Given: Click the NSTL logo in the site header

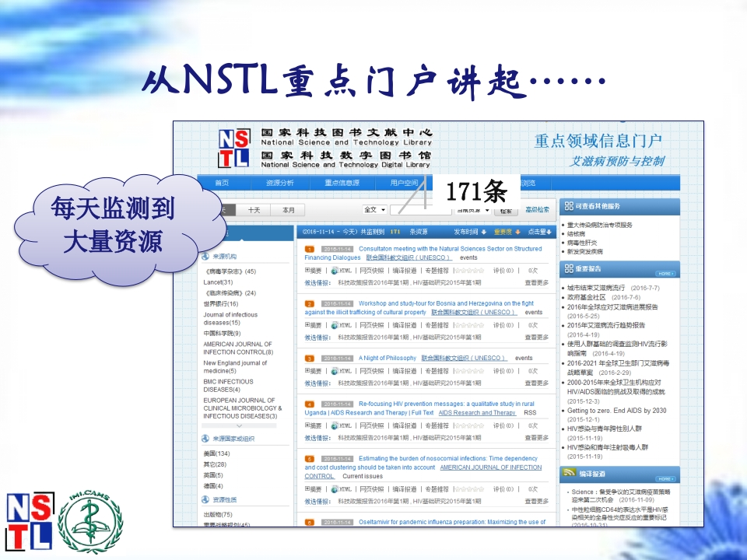Looking at the screenshot, I should point(233,147).
